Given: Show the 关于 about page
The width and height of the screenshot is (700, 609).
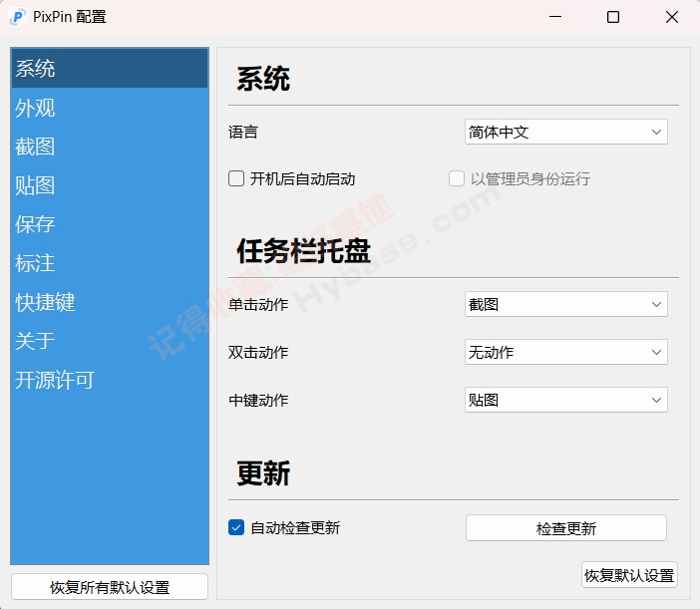Looking at the screenshot, I should pos(110,341).
